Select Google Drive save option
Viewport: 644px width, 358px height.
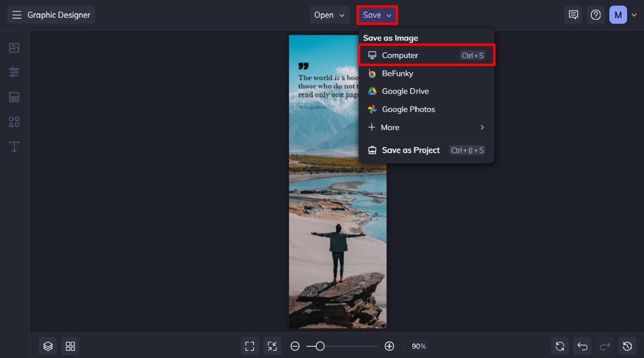(426, 91)
